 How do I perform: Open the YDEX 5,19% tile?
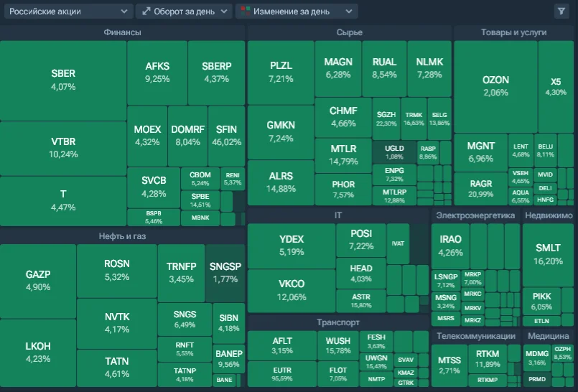(x=292, y=246)
